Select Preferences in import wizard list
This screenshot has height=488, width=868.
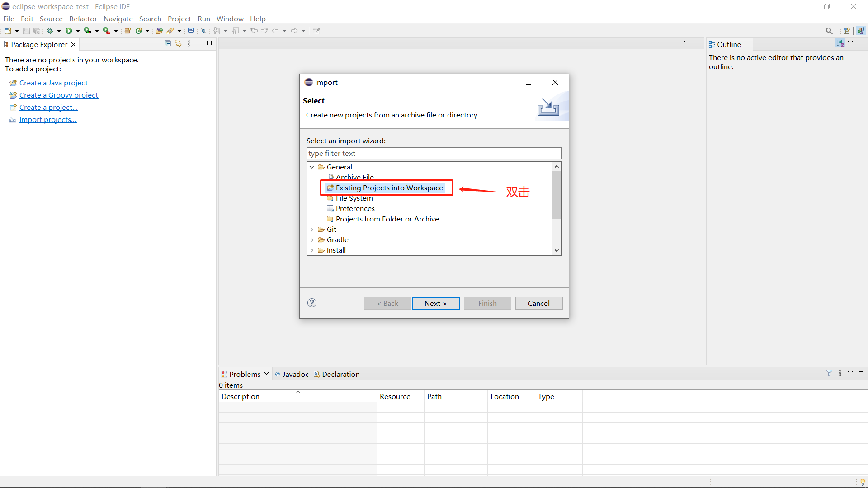click(x=350, y=208)
